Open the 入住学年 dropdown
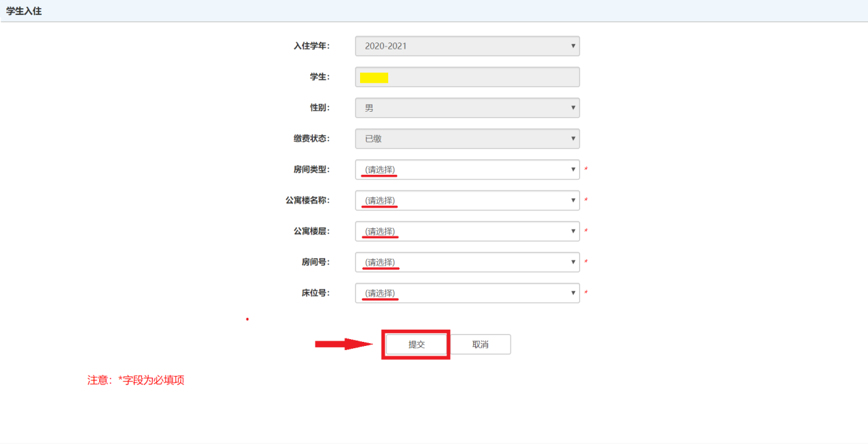 pyautogui.click(x=467, y=46)
